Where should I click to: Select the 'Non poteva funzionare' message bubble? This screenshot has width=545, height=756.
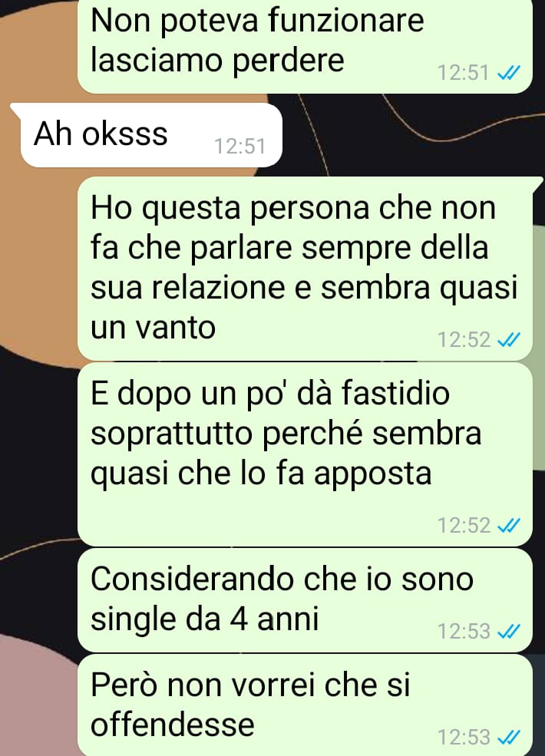tap(305, 46)
